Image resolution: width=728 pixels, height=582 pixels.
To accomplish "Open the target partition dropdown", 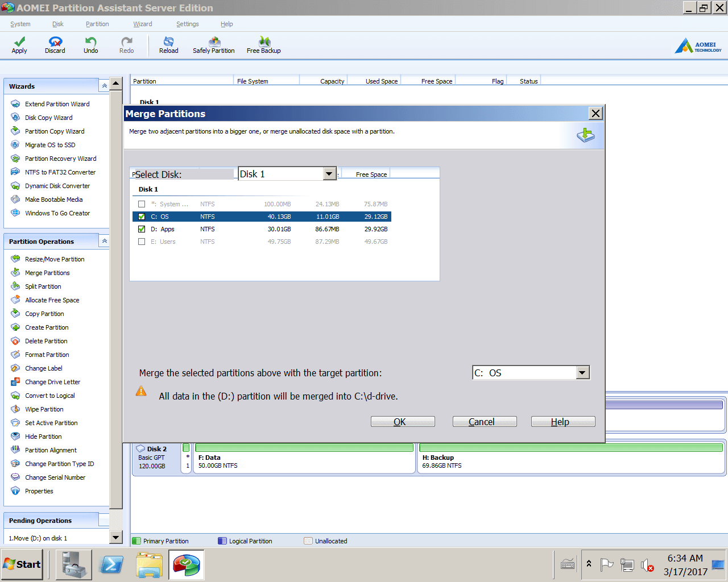I will point(582,372).
